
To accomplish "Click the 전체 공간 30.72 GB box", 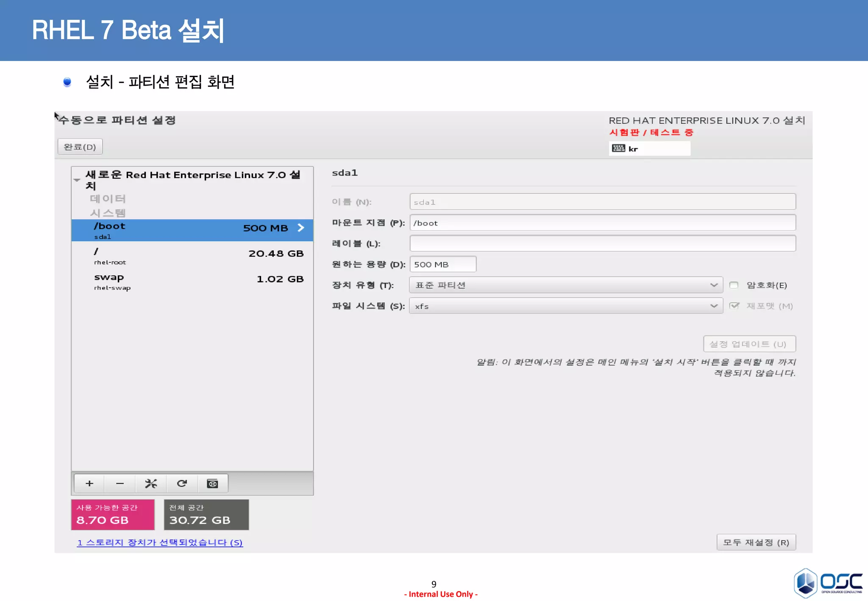I will click(206, 515).
